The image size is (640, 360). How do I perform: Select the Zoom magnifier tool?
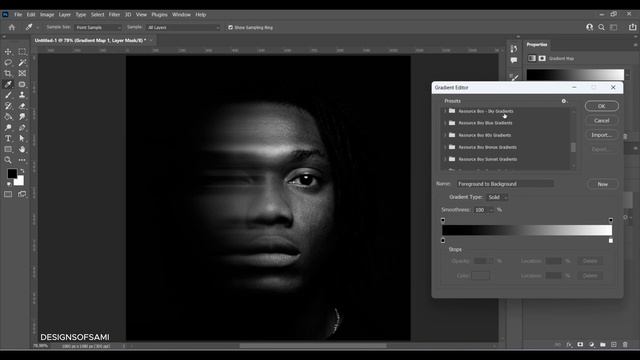point(8,160)
